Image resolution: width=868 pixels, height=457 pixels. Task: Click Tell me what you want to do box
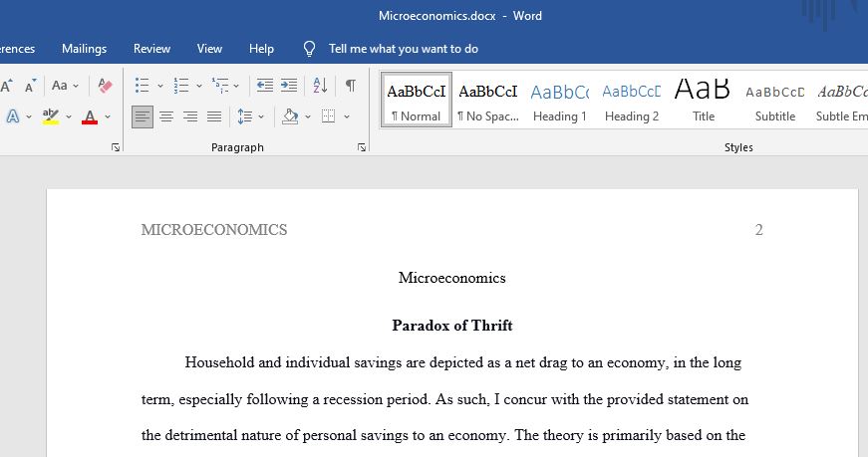point(403,49)
